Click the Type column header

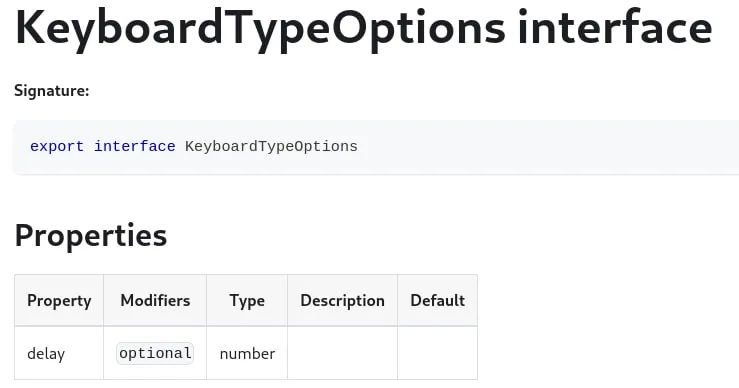pos(247,300)
